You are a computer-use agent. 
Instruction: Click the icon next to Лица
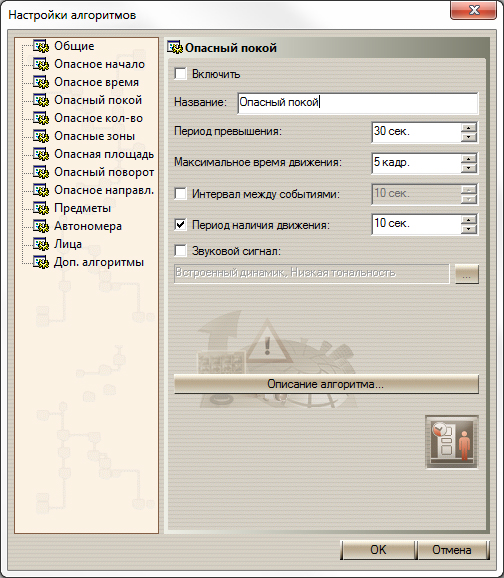coord(41,244)
